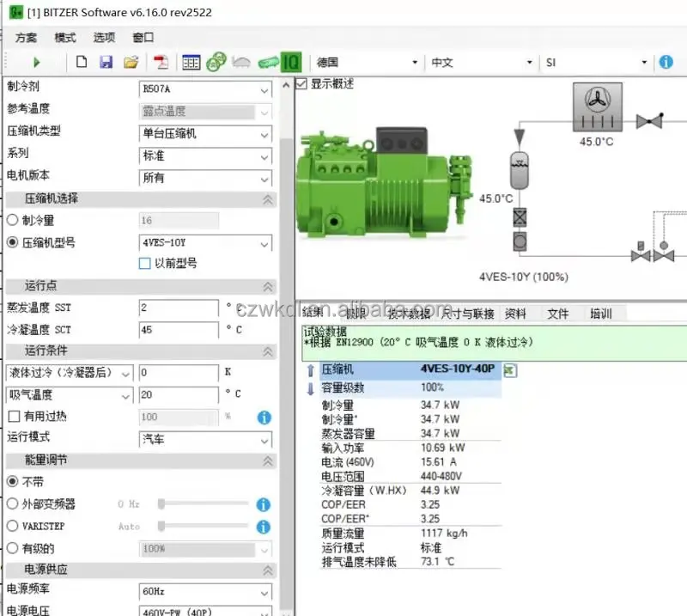Open the language 中文 dropdown
The image size is (687, 616).
pyautogui.click(x=482, y=62)
